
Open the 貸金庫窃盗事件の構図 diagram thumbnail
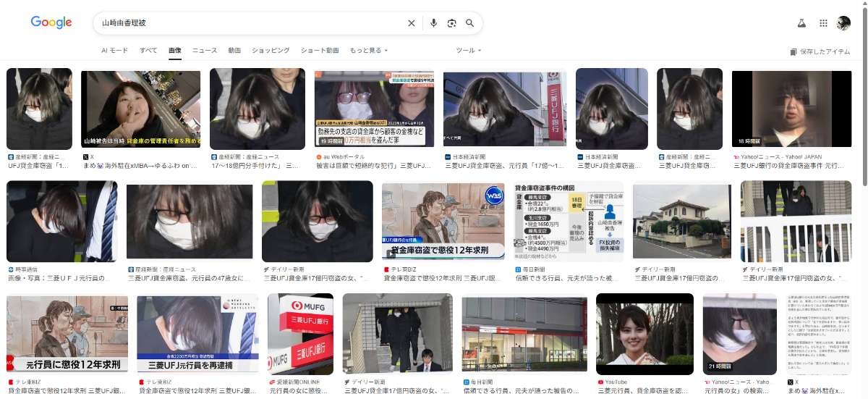tap(569, 221)
